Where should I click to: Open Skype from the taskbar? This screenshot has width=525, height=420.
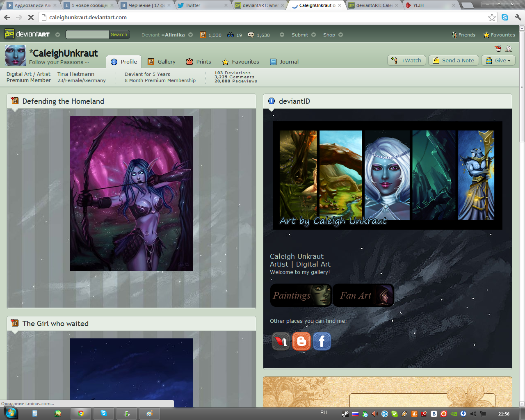pos(104,413)
